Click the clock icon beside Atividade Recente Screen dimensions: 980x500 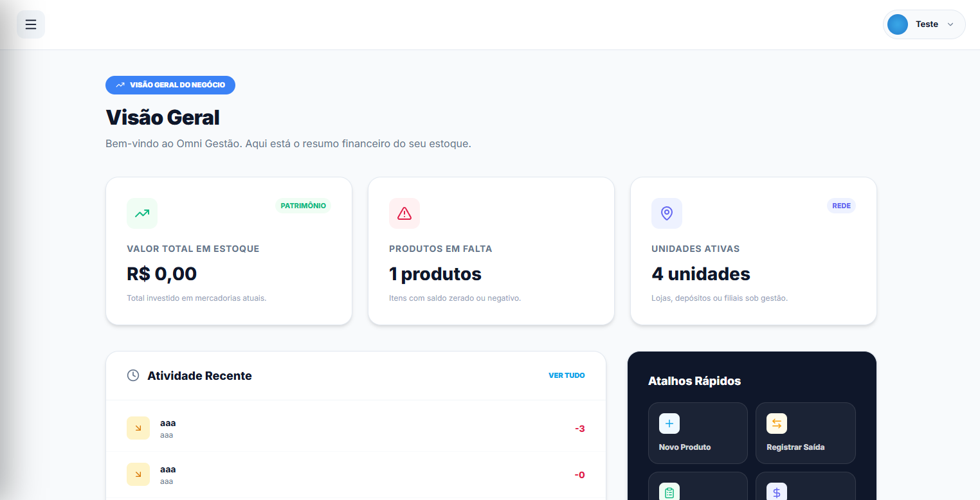click(133, 375)
